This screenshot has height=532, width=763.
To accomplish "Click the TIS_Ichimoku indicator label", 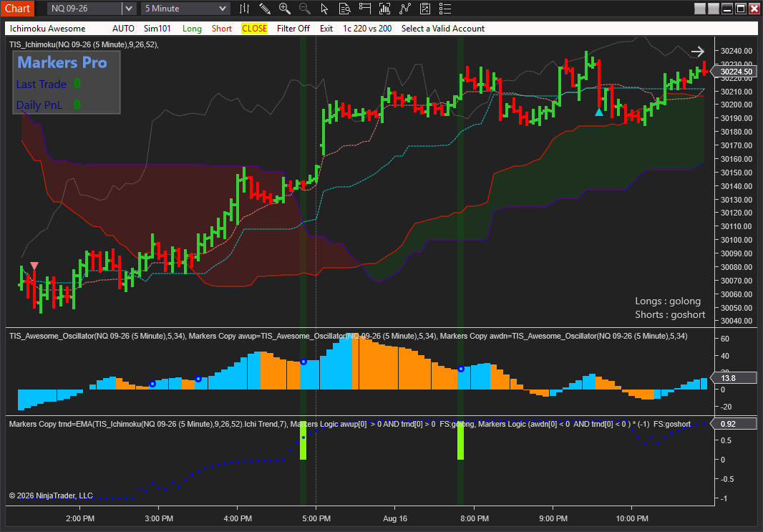I will [x=84, y=44].
